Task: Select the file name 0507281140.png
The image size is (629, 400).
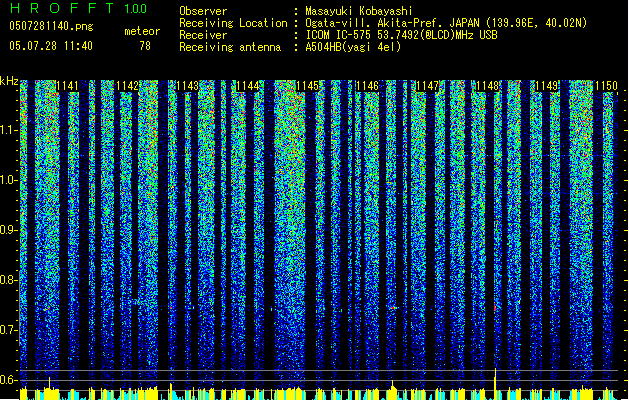Action: coord(51,26)
